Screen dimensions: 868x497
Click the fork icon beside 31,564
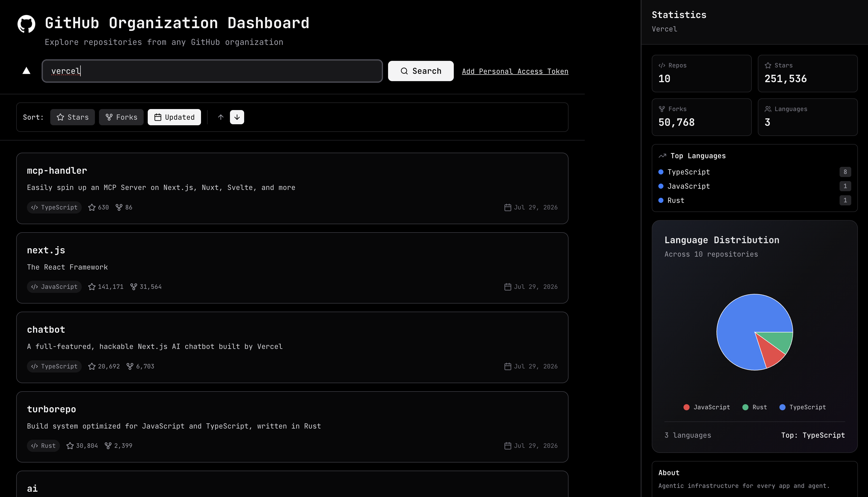pos(133,287)
